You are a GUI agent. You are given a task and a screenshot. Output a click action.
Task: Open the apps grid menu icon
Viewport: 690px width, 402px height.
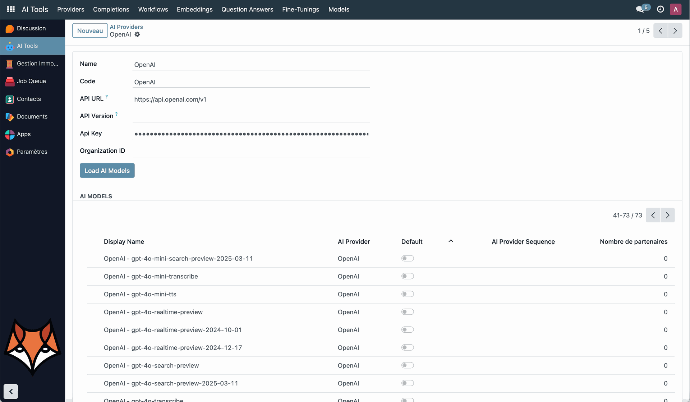point(11,9)
